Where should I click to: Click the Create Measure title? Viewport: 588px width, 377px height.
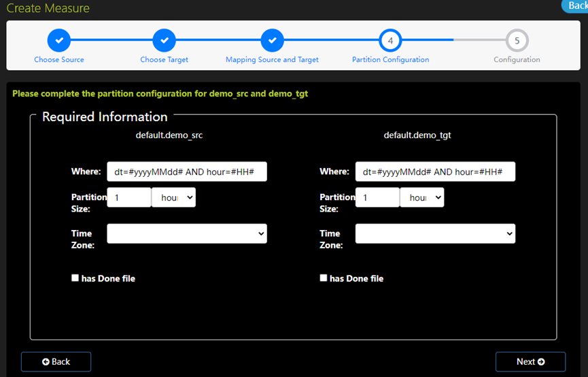point(48,8)
